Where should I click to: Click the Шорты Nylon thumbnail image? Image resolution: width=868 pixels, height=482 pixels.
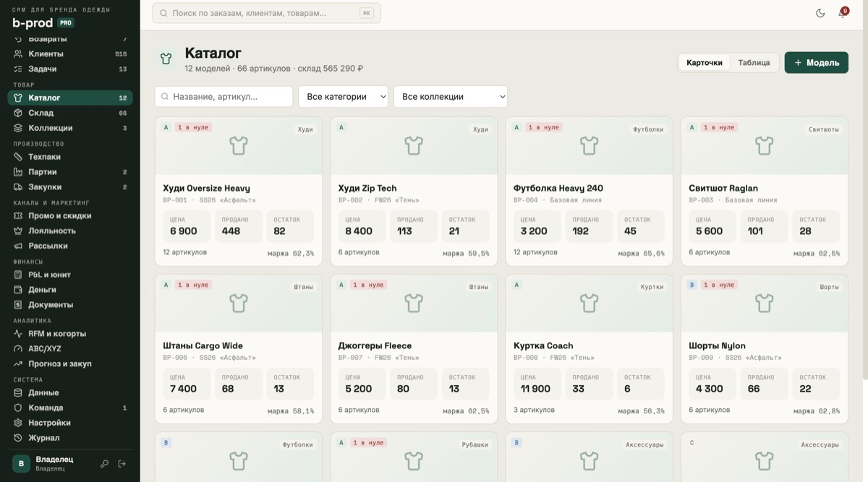tap(765, 304)
